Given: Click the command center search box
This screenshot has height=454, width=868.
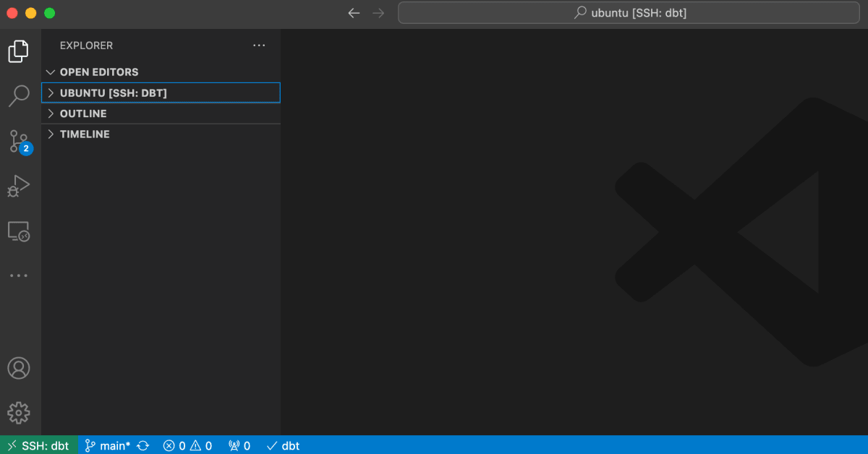Looking at the screenshot, I should (x=630, y=13).
